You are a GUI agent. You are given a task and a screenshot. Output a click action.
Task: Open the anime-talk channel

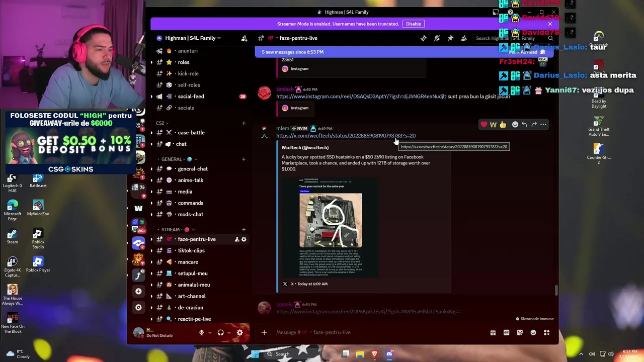coord(201,180)
